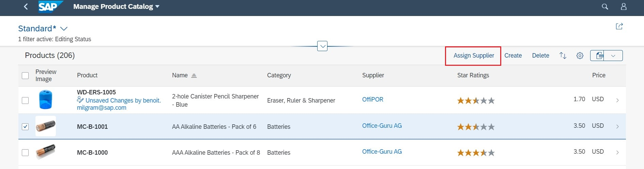This screenshot has width=644, height=169.
Task: Click the blue pencil sharpener thumbnail
Action: point(45,99)
